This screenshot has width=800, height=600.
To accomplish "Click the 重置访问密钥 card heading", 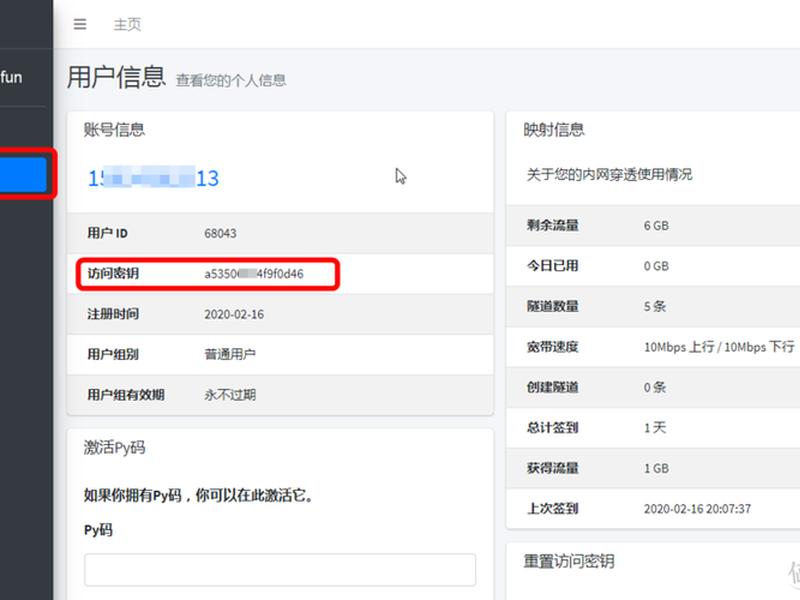I will pyautogui.click(x=569, y=561).
